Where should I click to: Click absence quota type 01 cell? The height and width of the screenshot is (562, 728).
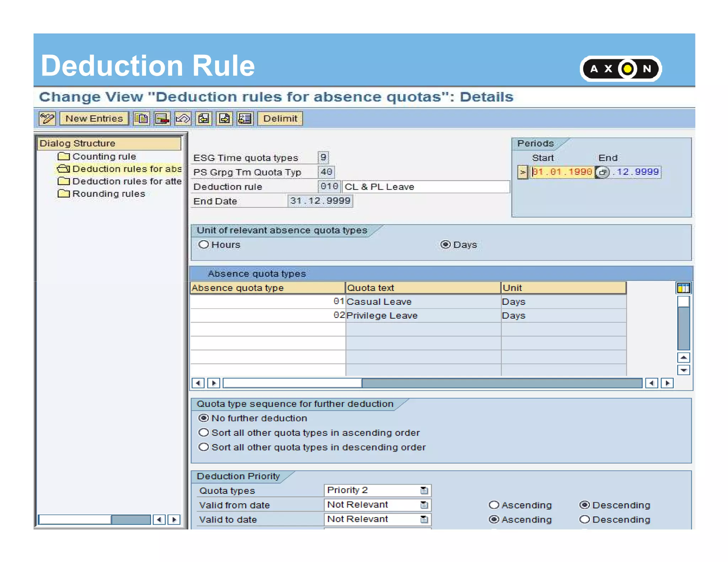(x=268, y=302)
